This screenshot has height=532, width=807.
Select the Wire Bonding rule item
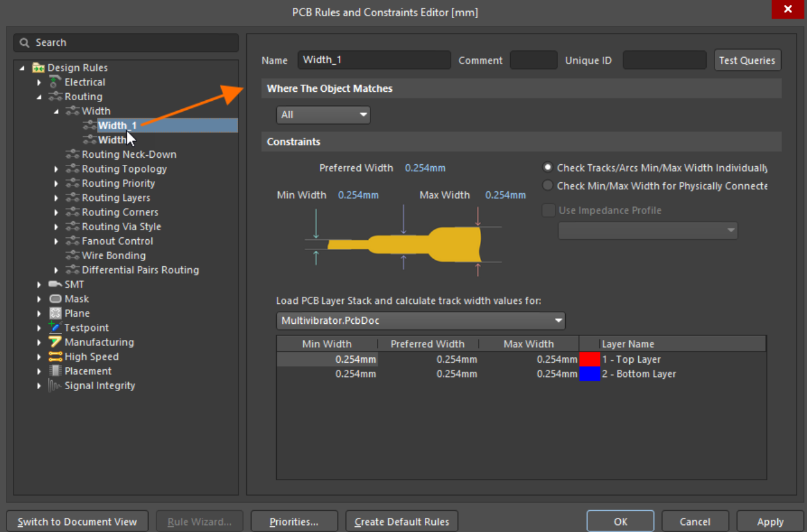click(x=113, y=255)
